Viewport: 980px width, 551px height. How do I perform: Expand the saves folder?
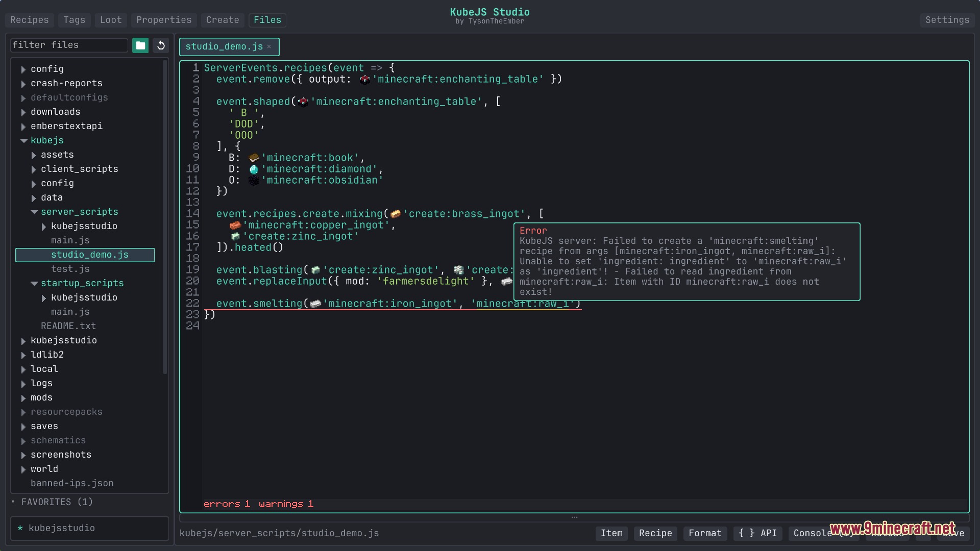23,427
